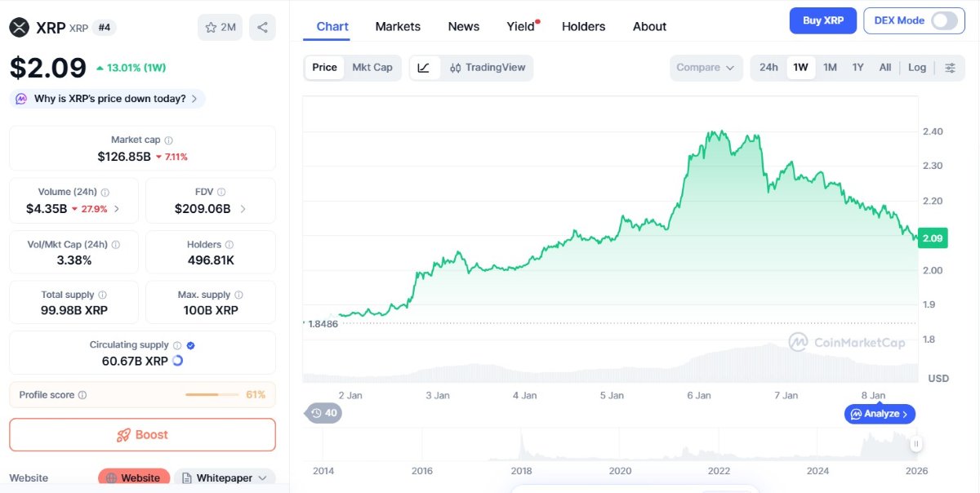This screenshot has height=493, width=980.
Task: Expand FDV details arrow
Action: pos(243,209)
